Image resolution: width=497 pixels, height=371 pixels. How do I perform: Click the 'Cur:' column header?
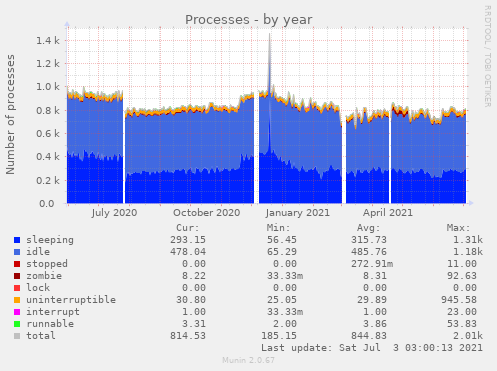tap(188, 228)
